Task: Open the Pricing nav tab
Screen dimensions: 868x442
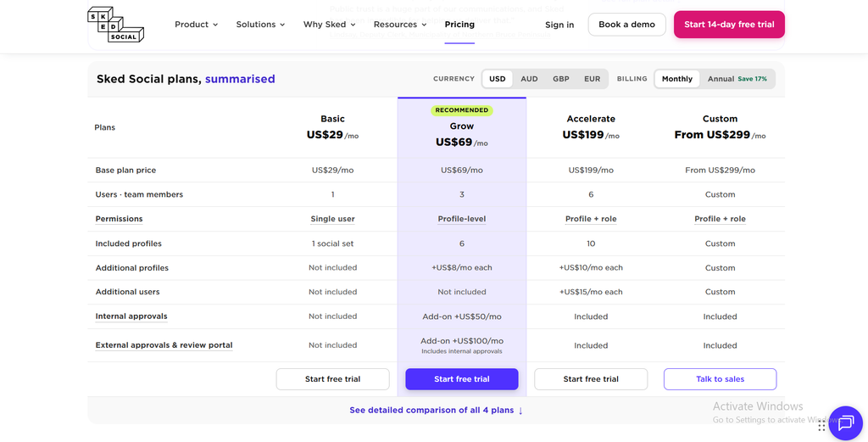Action: tap(459, 25)
